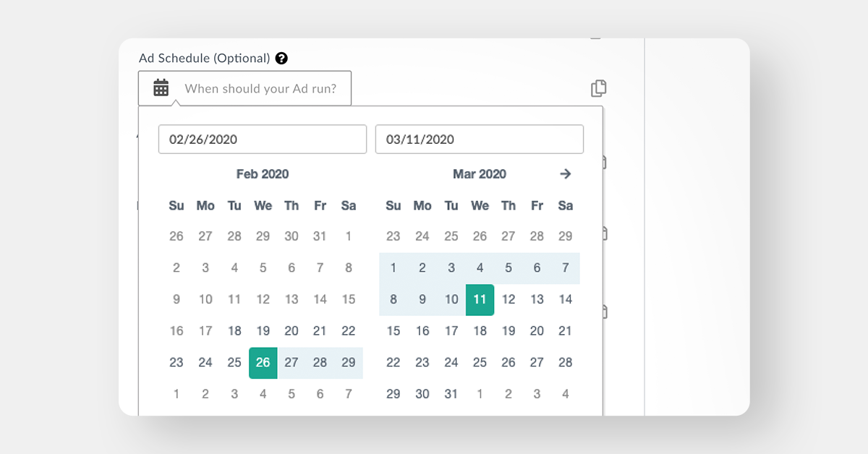Viewport: 868px width, 454px height.
Task: Click the Mar 2020 month header
Action: point(479,174)
